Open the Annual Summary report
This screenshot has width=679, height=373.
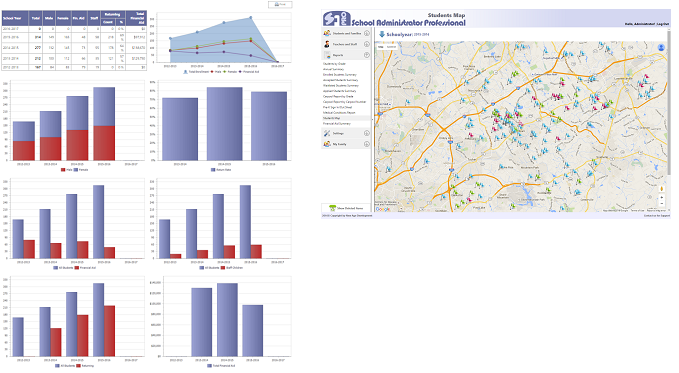pos(333,69)
